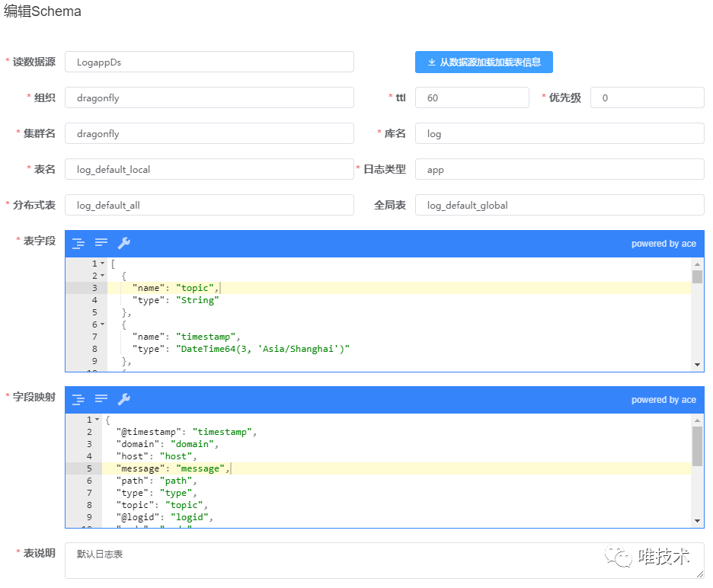713x588 pixels.
Task: Select the ttl input showing 60
Action: click(x=472, y=98)
